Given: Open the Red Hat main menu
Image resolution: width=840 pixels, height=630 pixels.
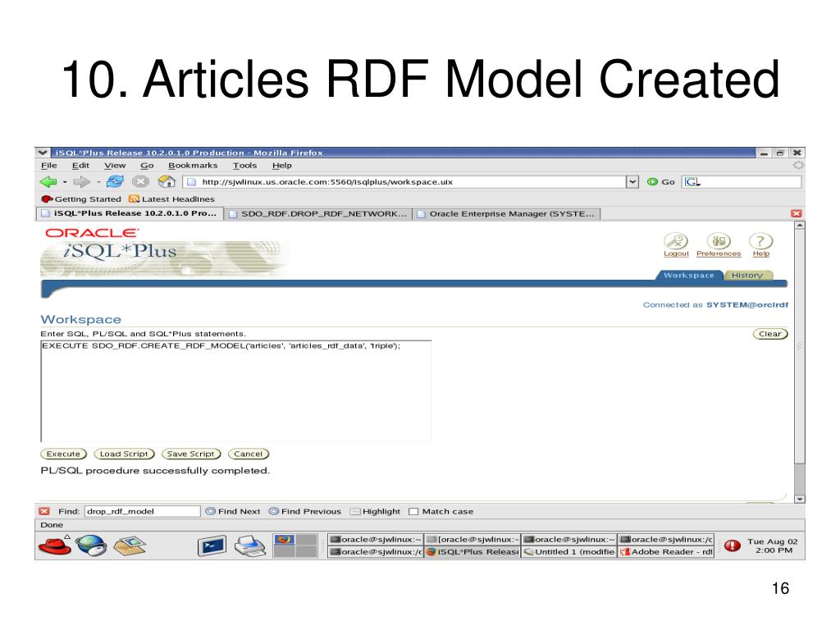Looking at the screenshot, I should (55, 546).
